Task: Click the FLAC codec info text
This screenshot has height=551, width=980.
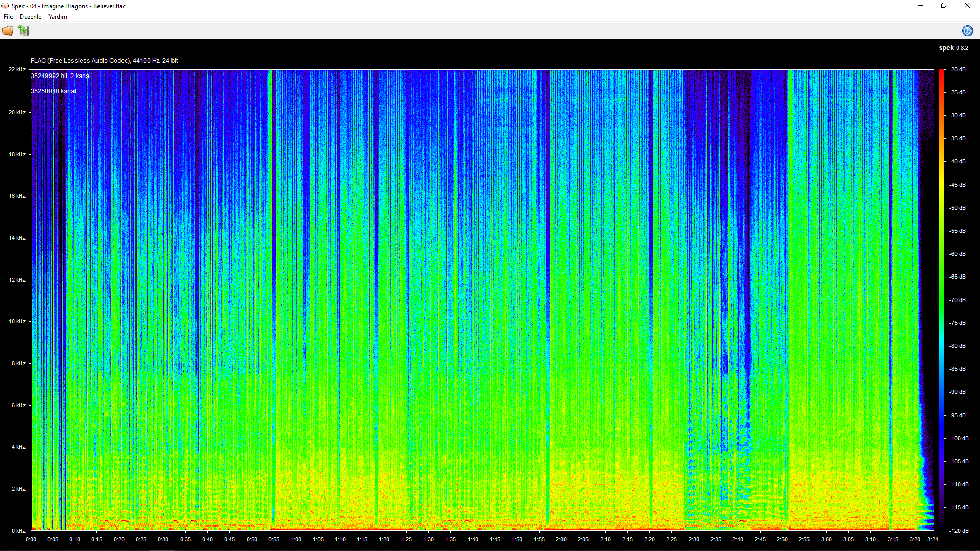Action: click(x=104, y=61)
